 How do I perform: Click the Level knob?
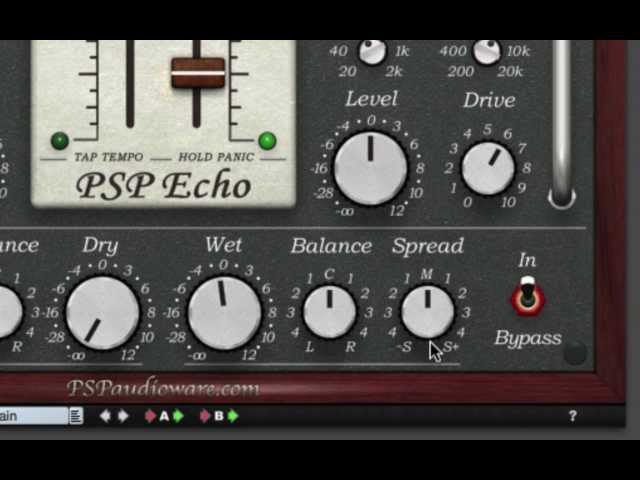(x=371, y=168)
